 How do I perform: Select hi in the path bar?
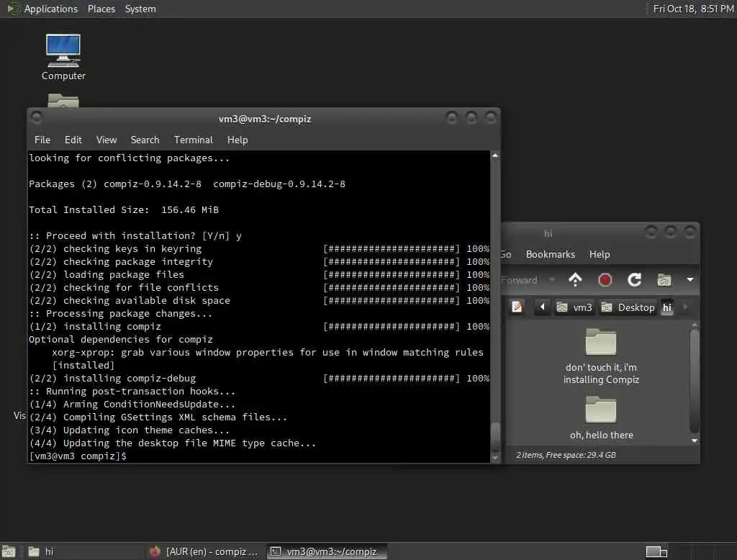coord(667,307)
